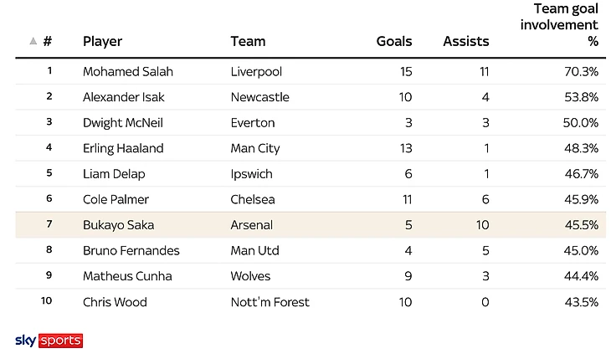
Task: Click the sort arrow beside the # column
Action: 33,41
